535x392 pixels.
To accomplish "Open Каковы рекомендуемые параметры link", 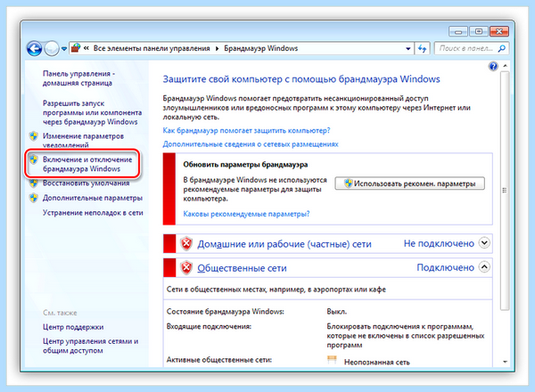I will [246, 214].
